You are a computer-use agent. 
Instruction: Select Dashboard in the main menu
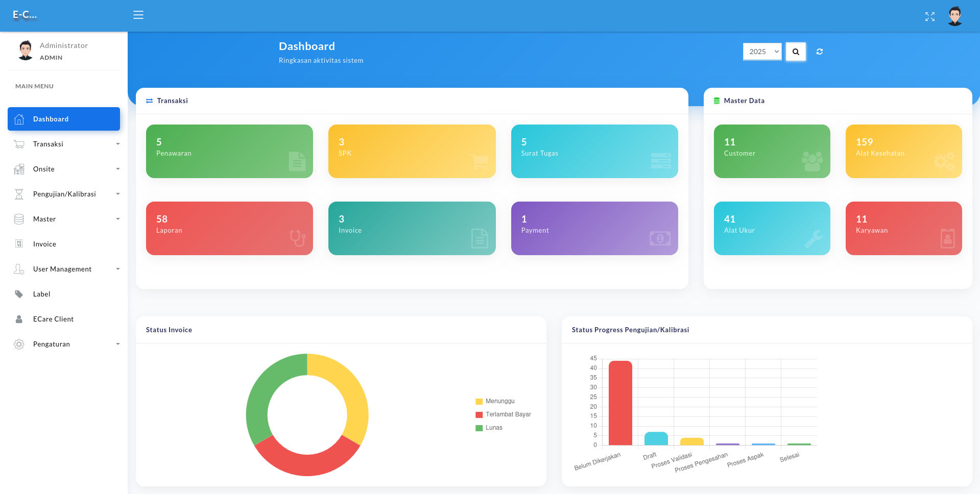pos(64,119)
